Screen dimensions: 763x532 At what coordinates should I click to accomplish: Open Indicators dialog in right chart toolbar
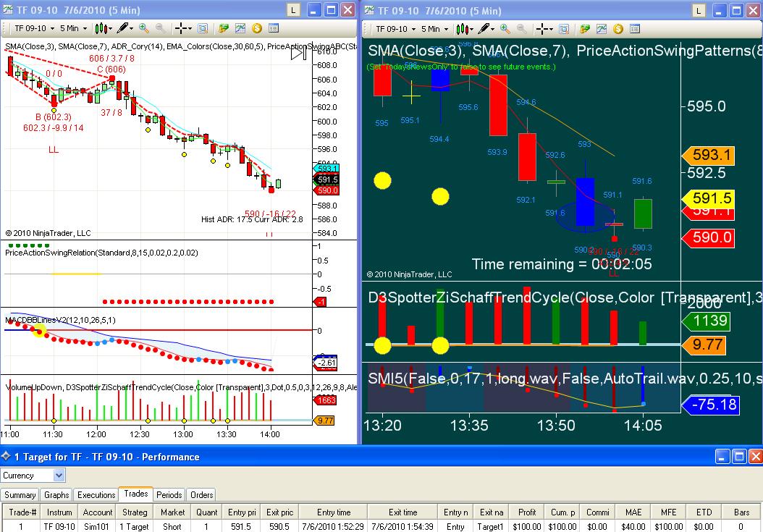(x=602, y=29)
